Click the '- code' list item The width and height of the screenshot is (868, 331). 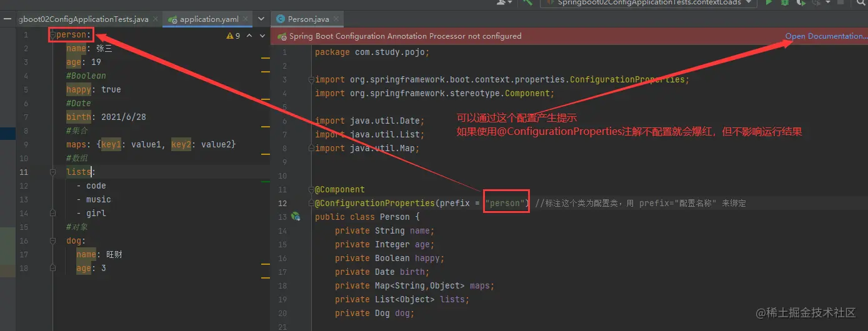[91, 186]
